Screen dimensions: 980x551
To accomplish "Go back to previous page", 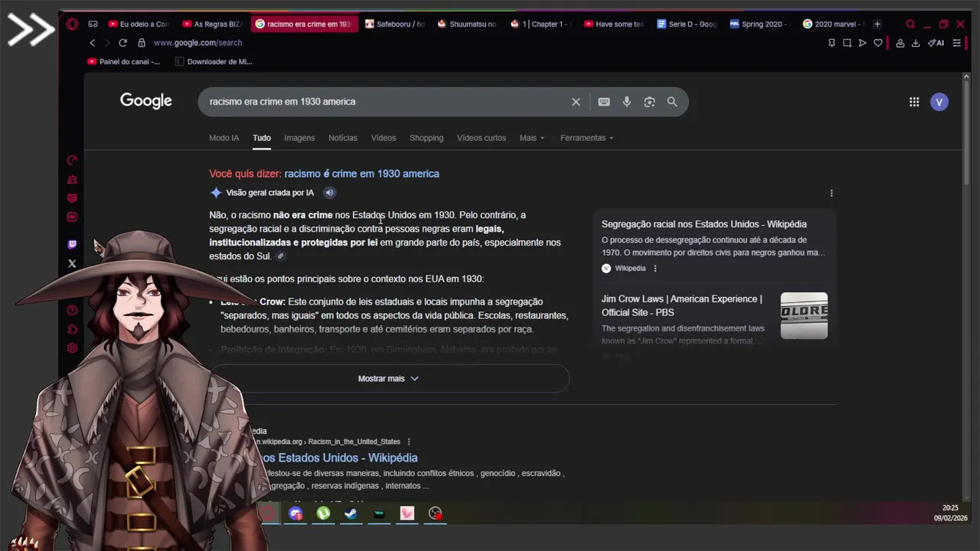I will (x=93, y=43).
